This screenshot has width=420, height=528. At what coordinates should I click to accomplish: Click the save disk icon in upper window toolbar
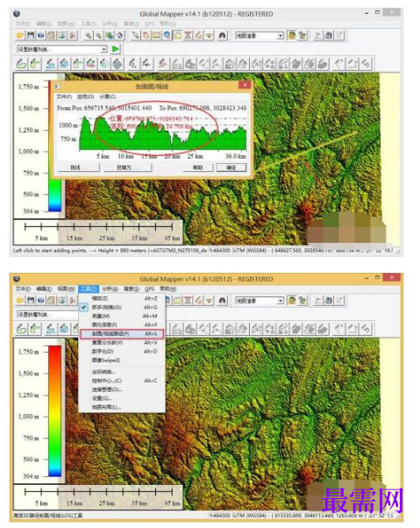(x=31, y=35)
